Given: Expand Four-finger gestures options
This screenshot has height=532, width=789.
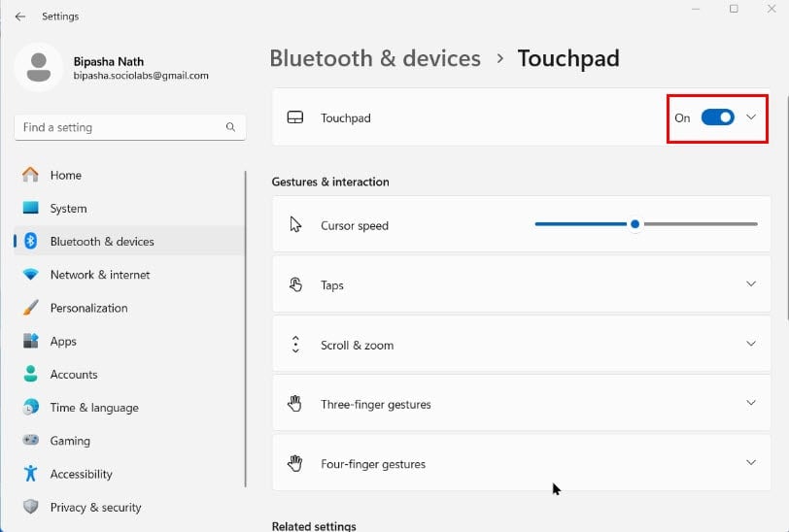Looking at the screenshot, I should tap(521, 463).
